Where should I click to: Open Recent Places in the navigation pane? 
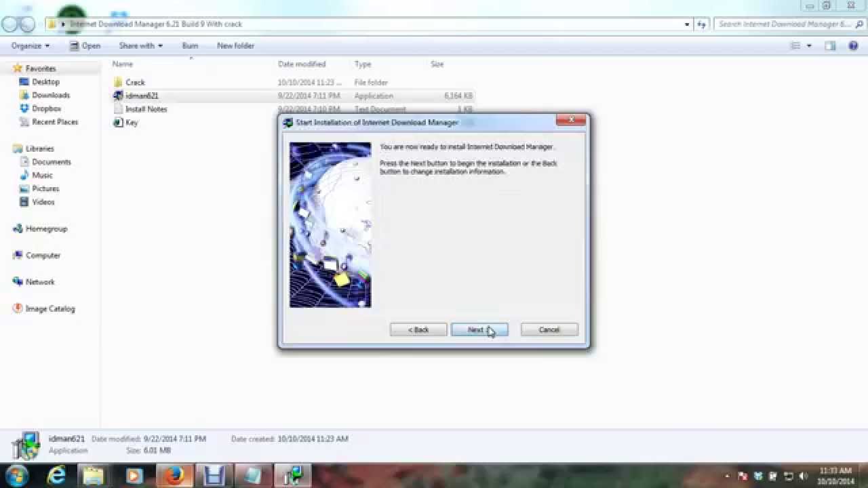[55, 122]
